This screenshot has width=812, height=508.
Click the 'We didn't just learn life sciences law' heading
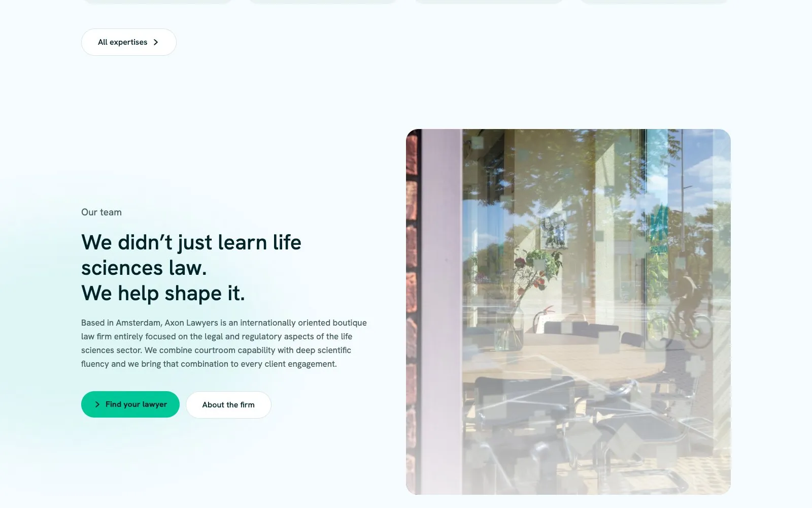[191, 268]
